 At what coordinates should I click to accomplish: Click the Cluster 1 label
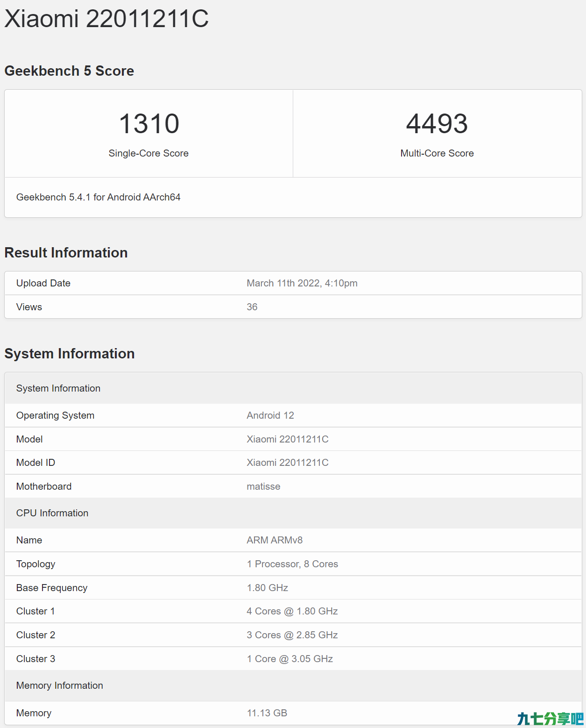click(x=35, y=611)
